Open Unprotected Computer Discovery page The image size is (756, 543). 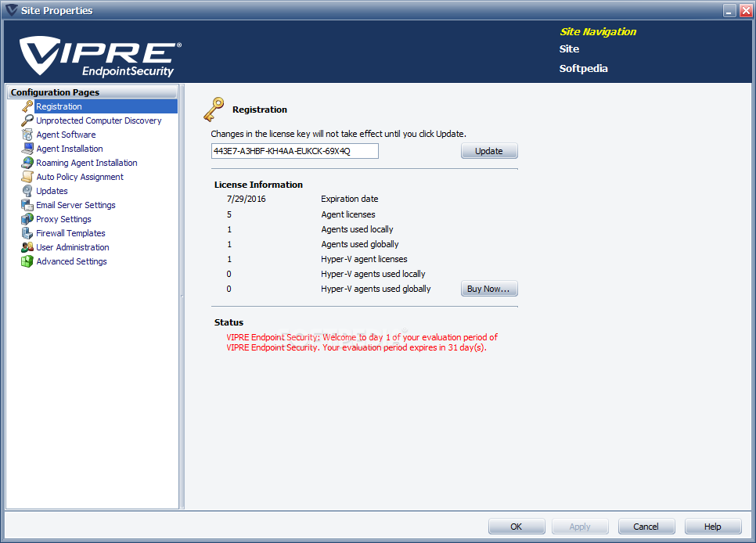pyautogui.click(x=99, y=120)
